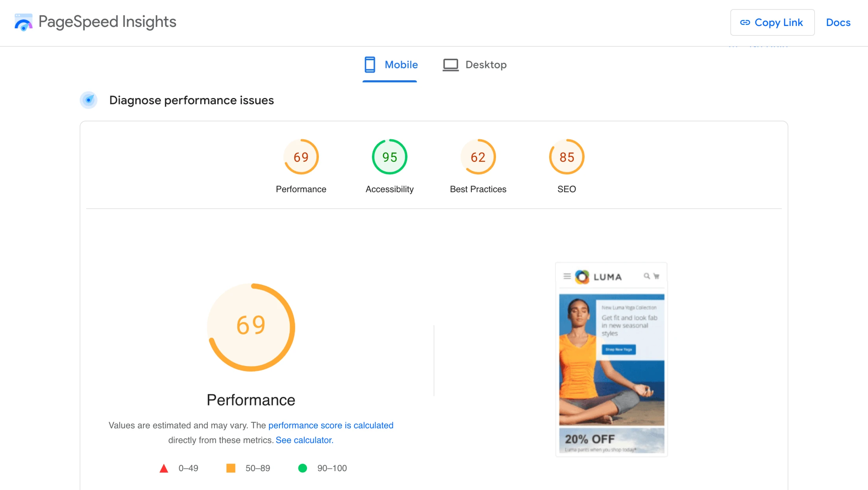The image size is (868, 490).
Task: Open the Docs link
Action: click(838, 22)
